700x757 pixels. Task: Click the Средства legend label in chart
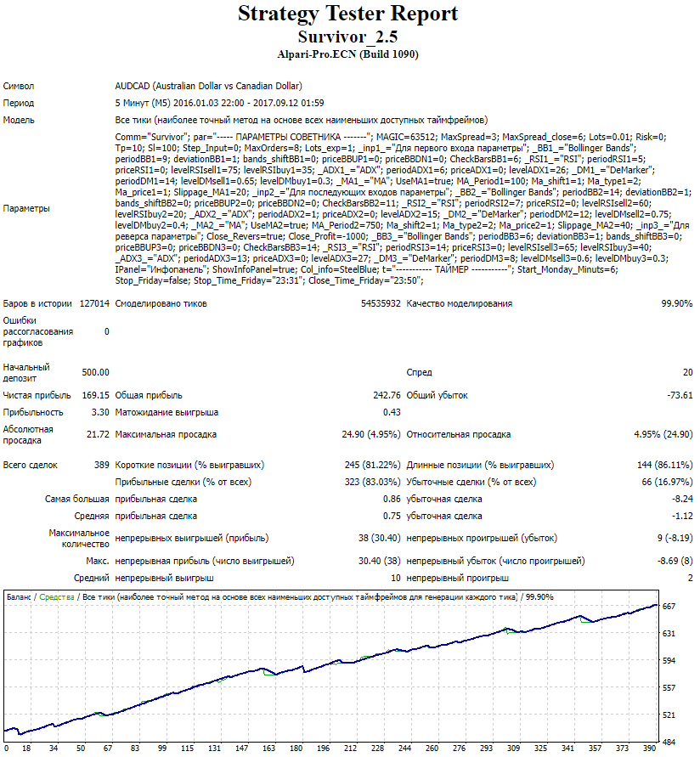(56, 597)
